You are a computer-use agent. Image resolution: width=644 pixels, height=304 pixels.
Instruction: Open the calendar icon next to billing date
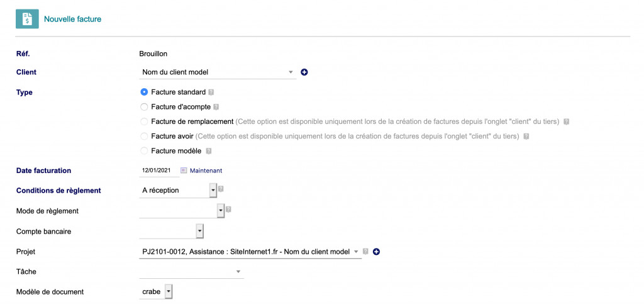tap(184, 171)
